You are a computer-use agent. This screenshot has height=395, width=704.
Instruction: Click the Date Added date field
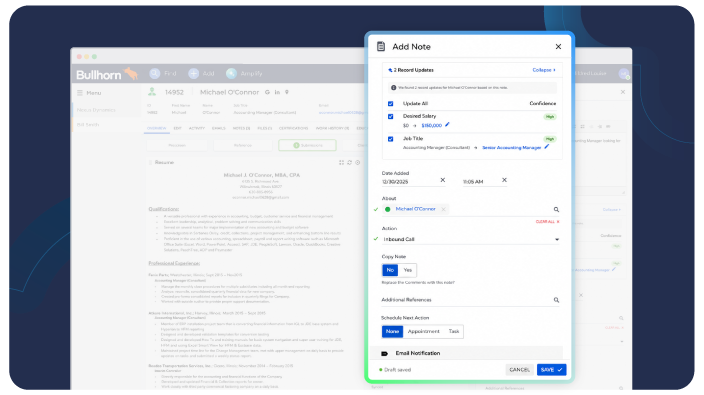coord(409,182)
